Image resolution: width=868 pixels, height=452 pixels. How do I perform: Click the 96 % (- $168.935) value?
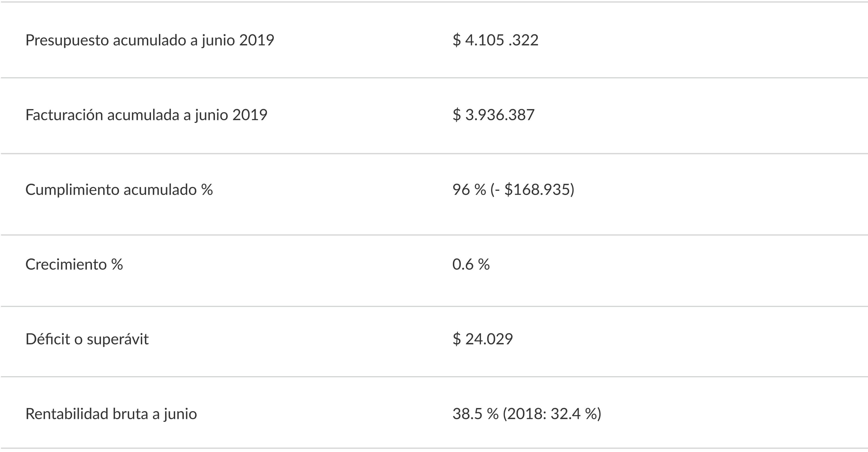point(513,190)
